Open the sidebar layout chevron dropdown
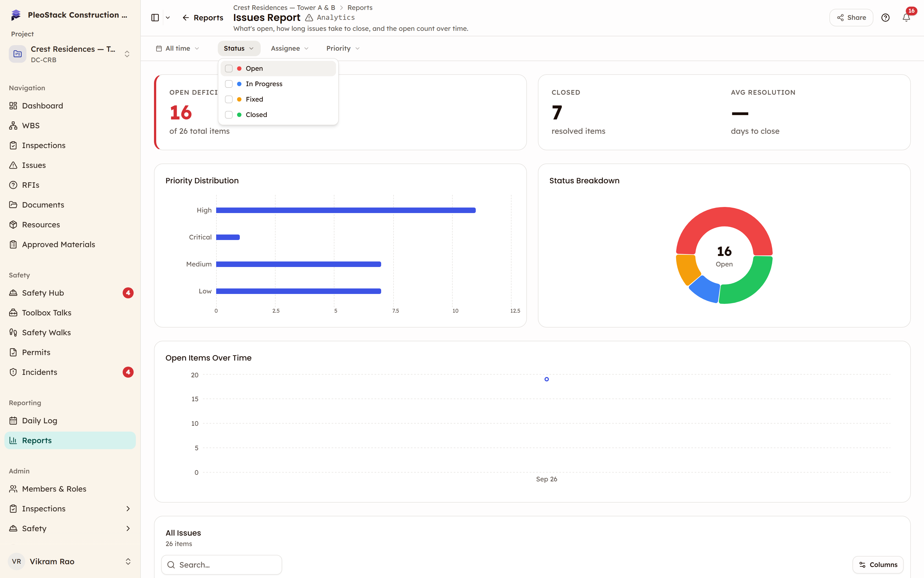The image size is (924, 578). click(168, 18)
